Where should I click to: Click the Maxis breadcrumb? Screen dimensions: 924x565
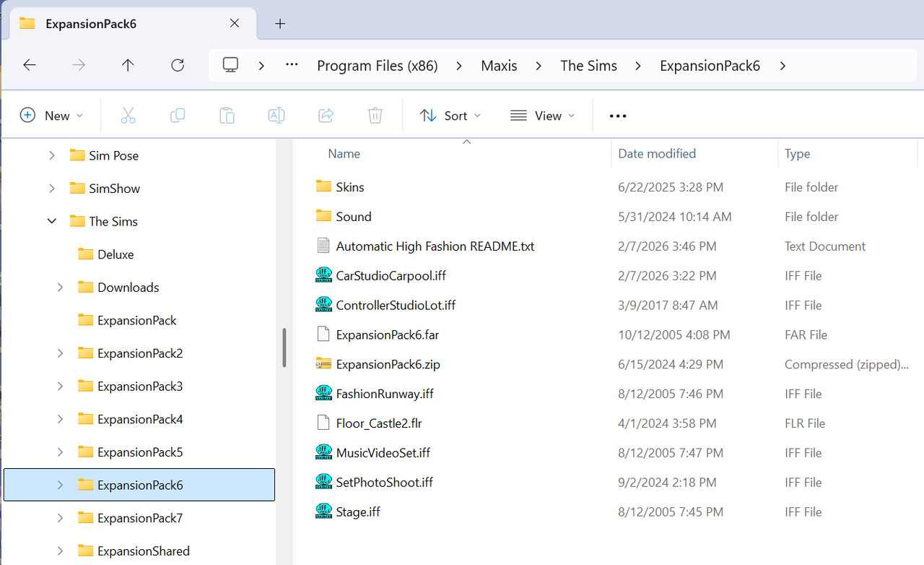500,66
